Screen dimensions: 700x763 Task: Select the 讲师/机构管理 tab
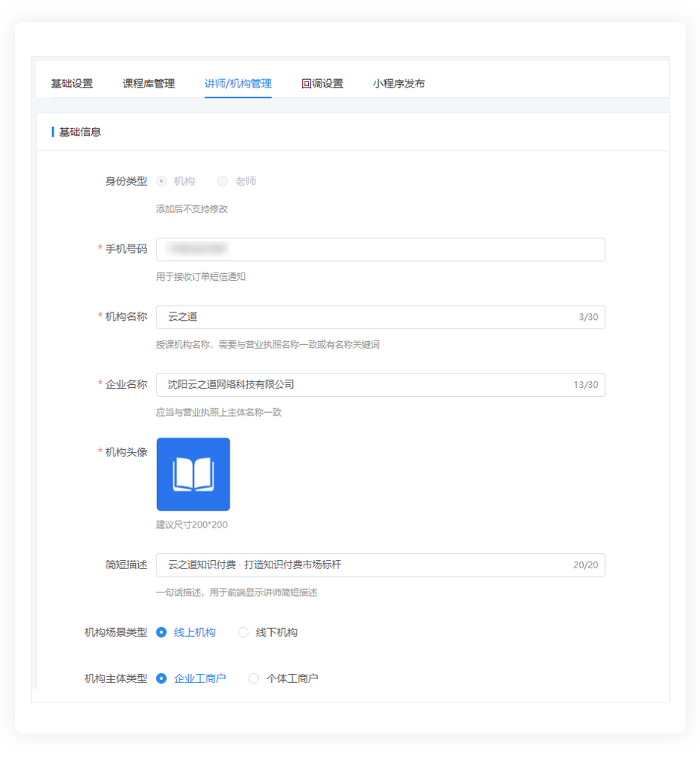tap(238, 84)
